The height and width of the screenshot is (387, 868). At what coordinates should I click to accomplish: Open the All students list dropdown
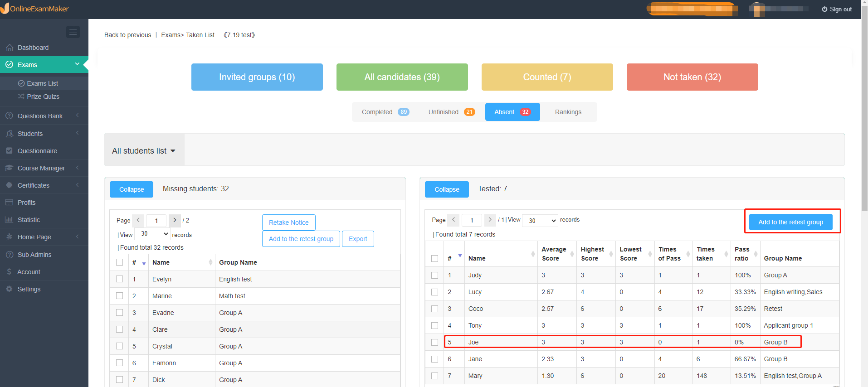(x=144, y=151)
